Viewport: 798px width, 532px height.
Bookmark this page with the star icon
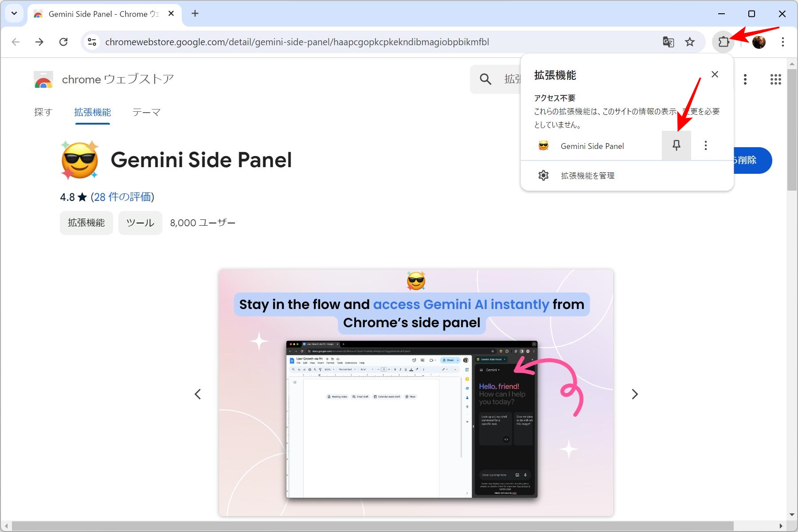690,42
